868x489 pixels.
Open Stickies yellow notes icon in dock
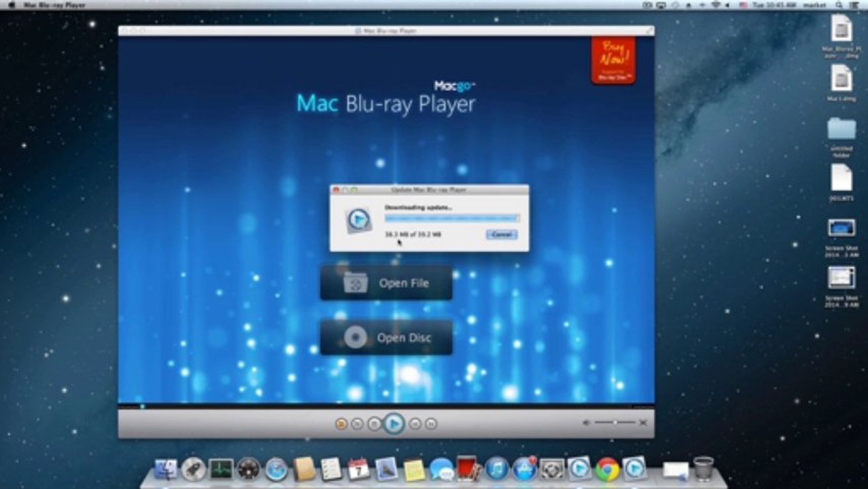click(x=414, y=469)
